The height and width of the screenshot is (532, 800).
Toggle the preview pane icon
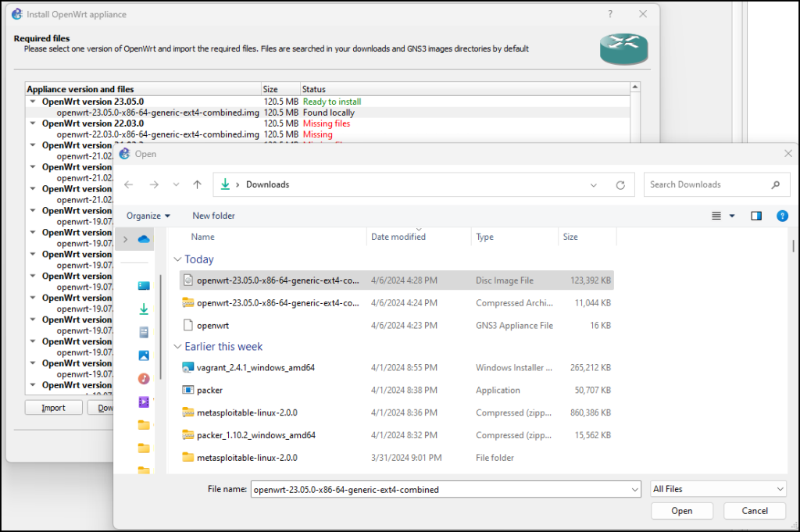pos(756,216)
